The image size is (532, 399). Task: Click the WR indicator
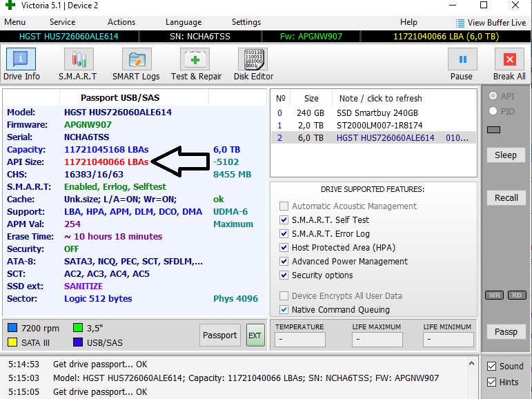pyautogui.click(x=494, y=295)
